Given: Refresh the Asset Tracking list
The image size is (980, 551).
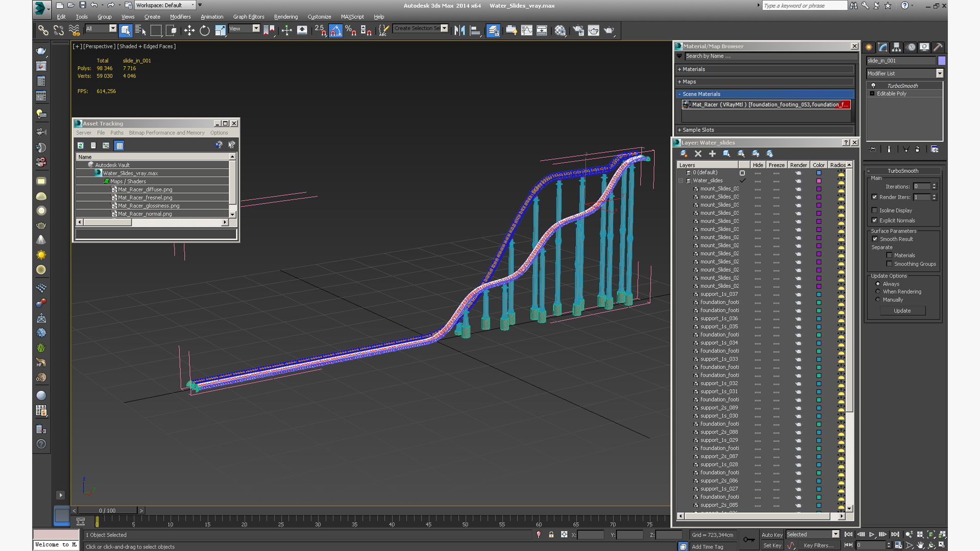Looking at the screenshot, I should click(x=81, y=145).
